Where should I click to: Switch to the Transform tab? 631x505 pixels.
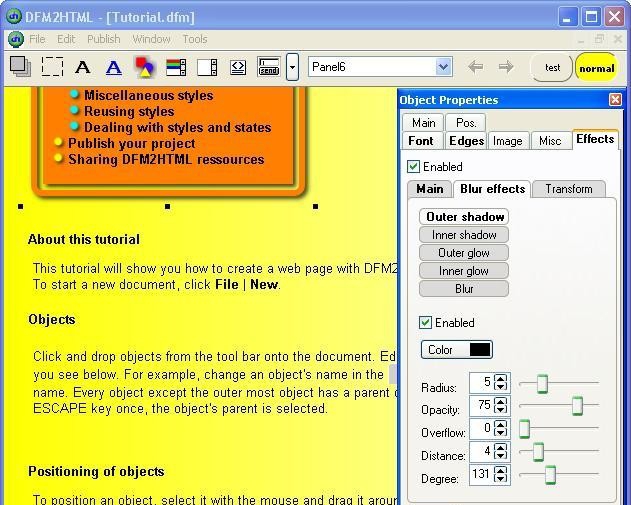click(x=569, y=189)
